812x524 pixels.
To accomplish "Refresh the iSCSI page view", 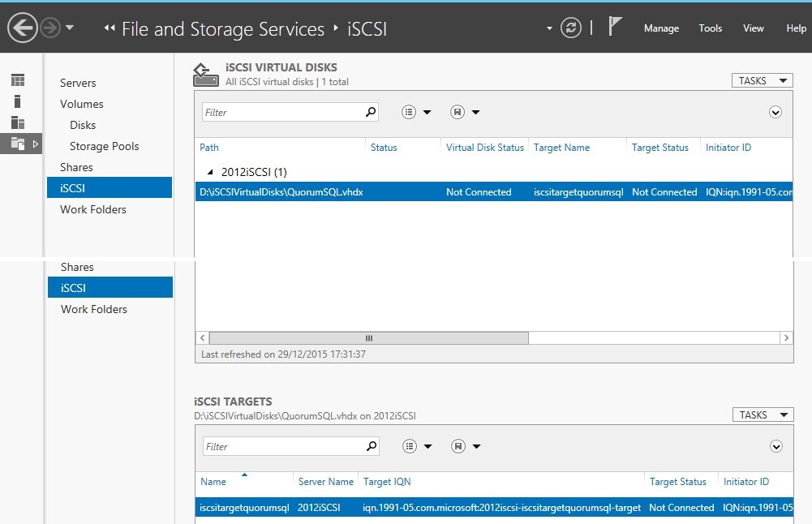I will [572, 28].
